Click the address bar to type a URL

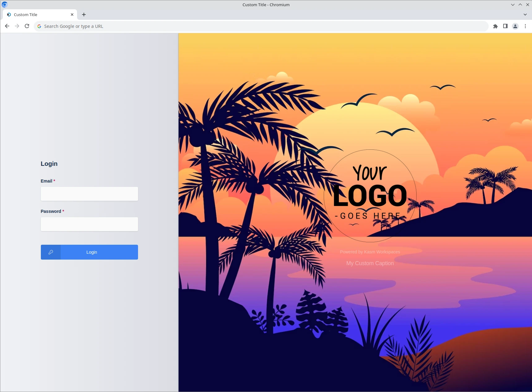(155, 26)
